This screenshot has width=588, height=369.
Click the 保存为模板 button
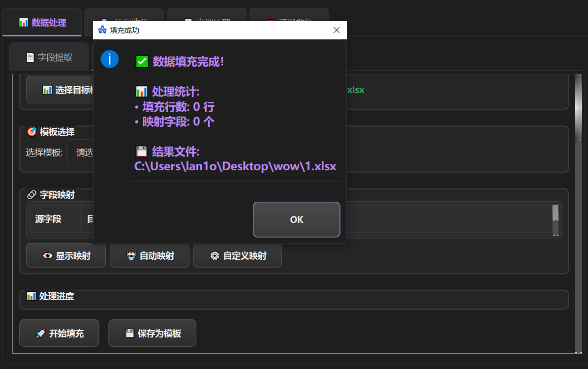pos(152,334)
